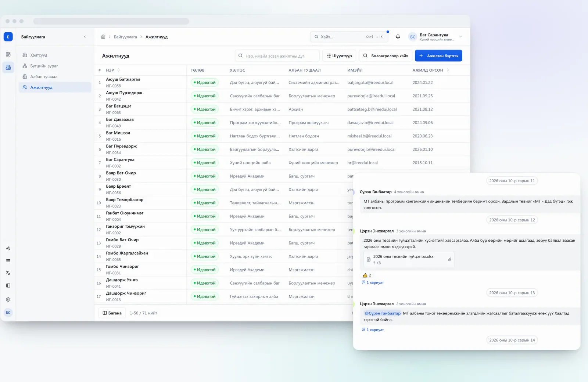Toggle the theme with the sun icon

(x=8, y=248)
